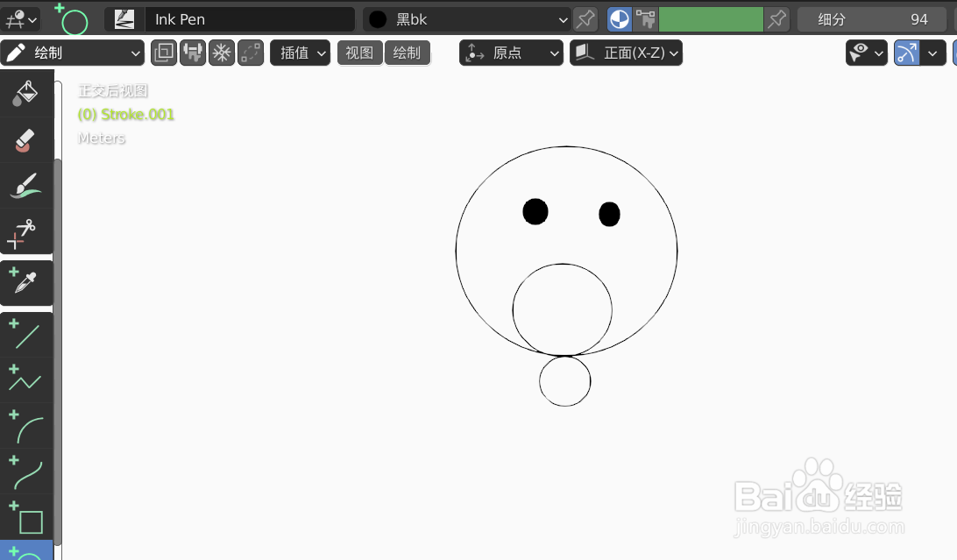Open the 正面(X-Z) drawing plane dropdown

[x=627, y=53]
